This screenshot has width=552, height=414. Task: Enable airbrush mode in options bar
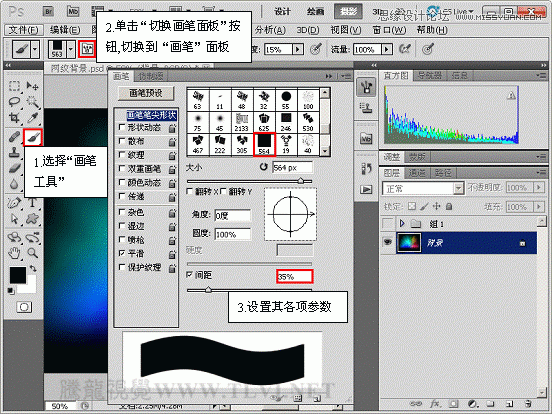click(x=405, y=49)
